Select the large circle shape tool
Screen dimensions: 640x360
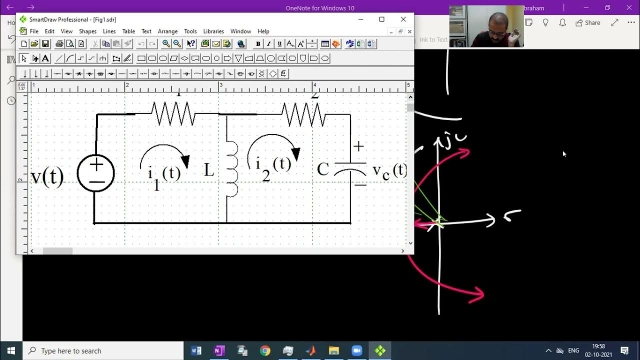[271, 59]
